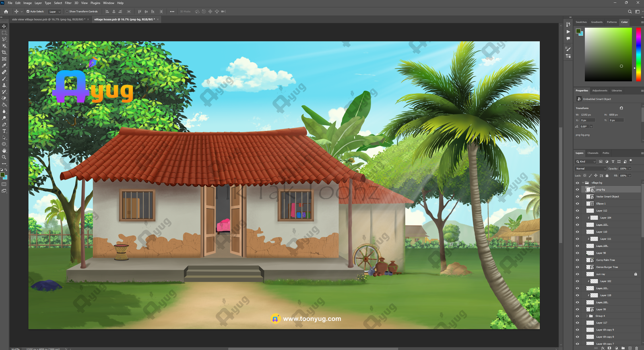Click the Width field in Transform properties
644x350 pixels.
pos(587,115)
